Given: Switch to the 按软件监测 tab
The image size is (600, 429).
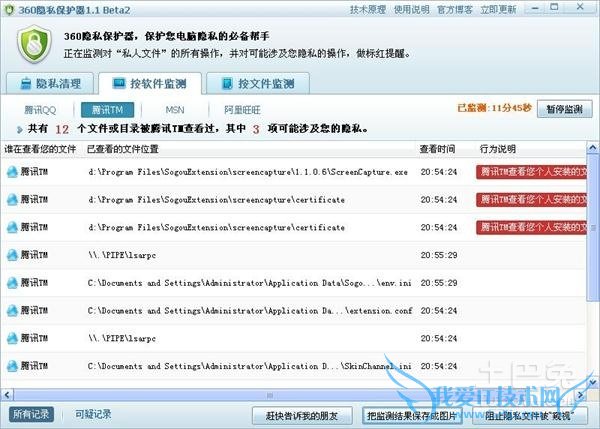Looking at the screenshot, I should tap(150, 83).
